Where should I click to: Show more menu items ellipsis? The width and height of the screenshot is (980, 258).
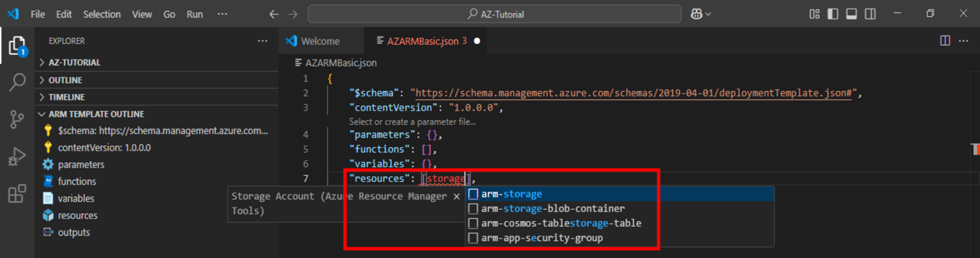click(222, 14)
